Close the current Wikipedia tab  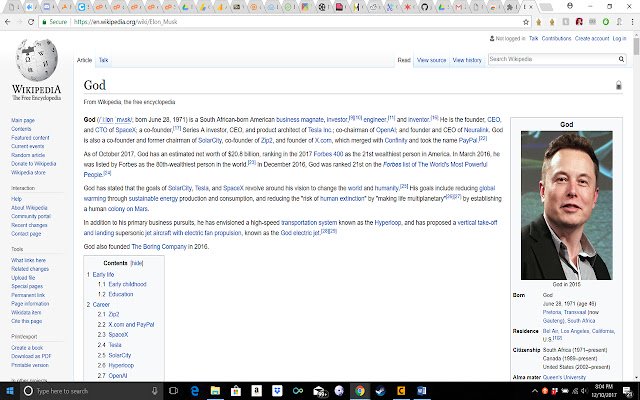pyautogui.click(x=531, y=7)
